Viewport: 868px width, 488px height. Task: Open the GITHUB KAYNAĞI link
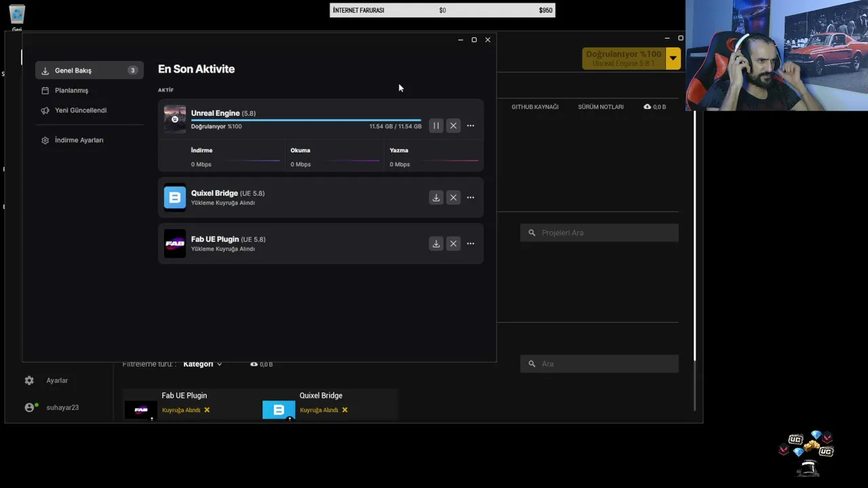coord(535,107)
